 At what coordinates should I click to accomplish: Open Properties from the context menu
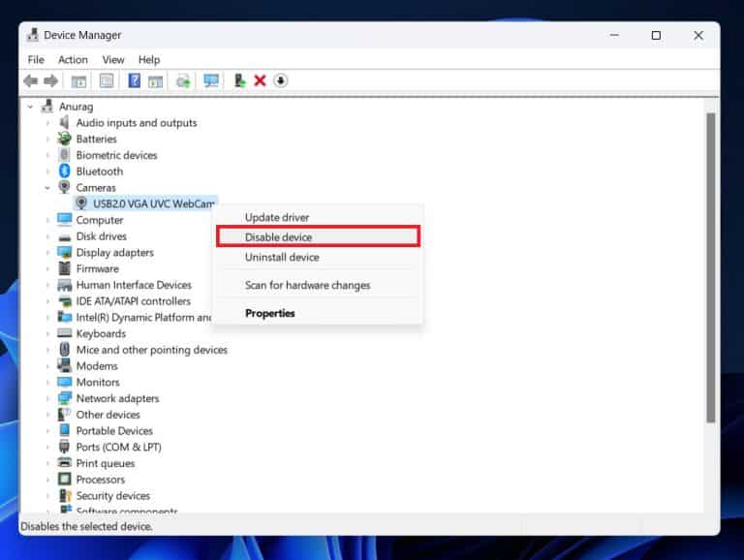(x=319, y=313)
